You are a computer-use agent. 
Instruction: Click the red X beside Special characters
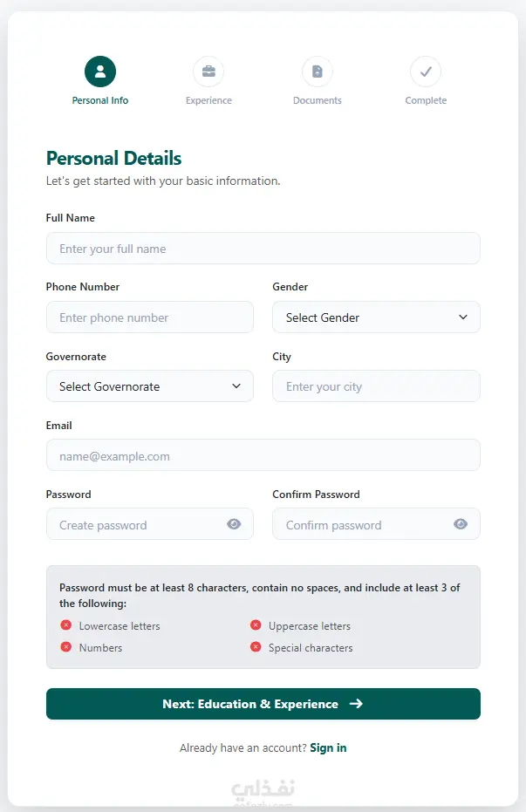click(256, 647)
